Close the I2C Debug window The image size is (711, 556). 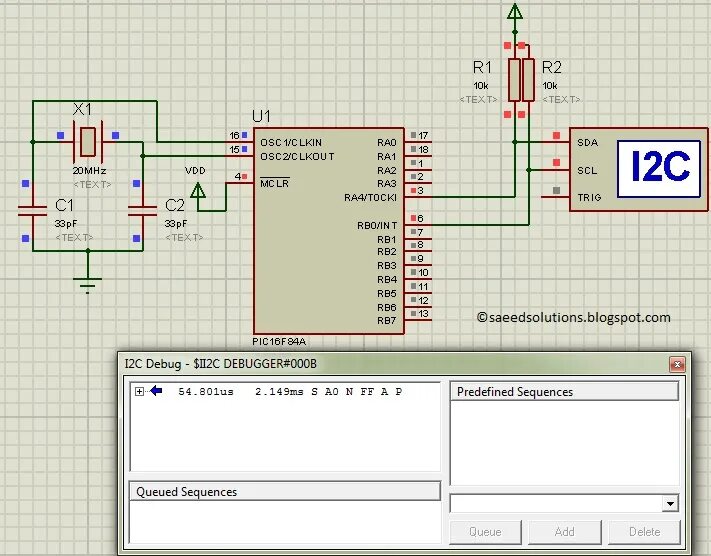pyautogui.click(x=677, y=364)
